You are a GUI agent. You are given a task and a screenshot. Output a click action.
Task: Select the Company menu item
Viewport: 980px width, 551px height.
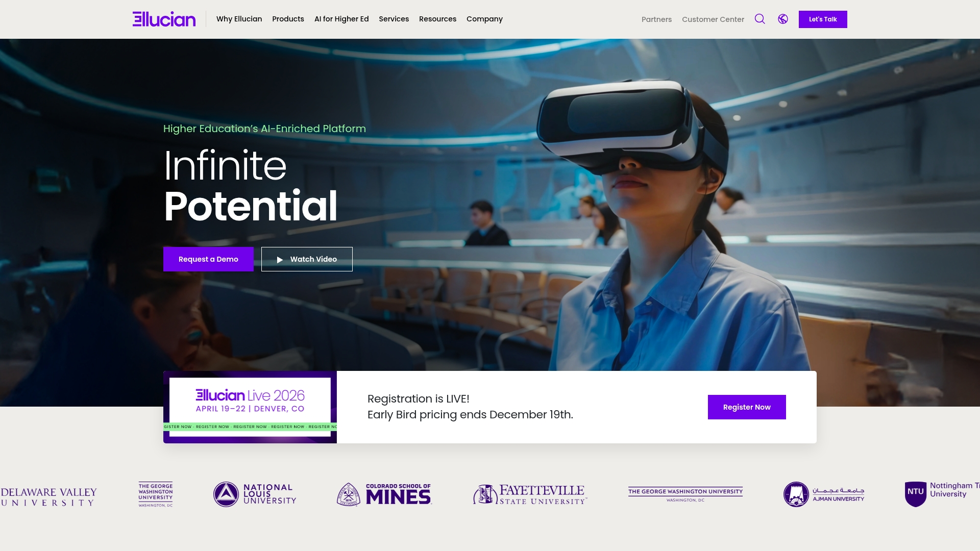coord(484,19)
